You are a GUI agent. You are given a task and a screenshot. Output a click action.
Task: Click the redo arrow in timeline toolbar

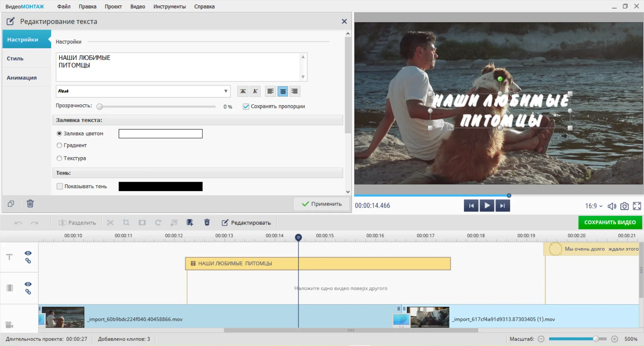pyautogui.click(x=34, y=223)
